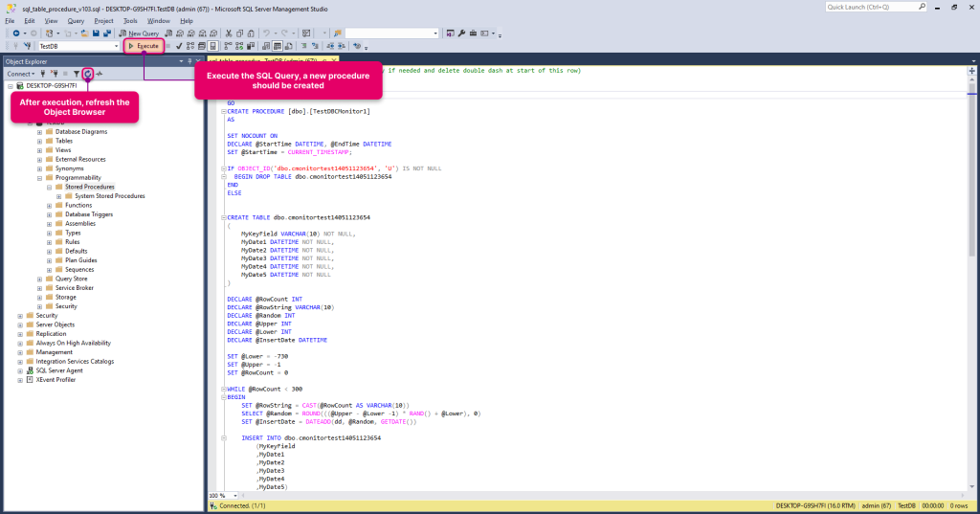Open Activity Monitor from Object Explorer toolbar
Screen dimensions: 980x514
tap(100, 74)
